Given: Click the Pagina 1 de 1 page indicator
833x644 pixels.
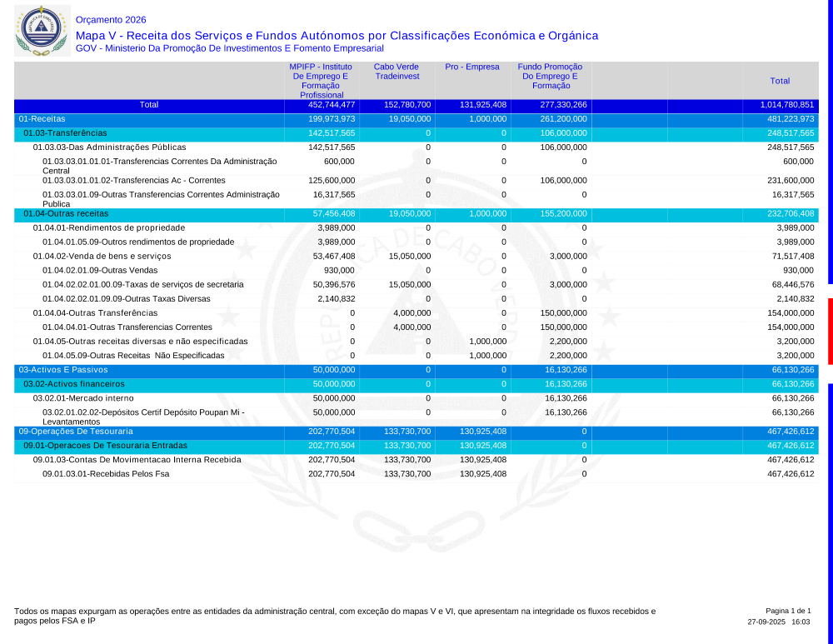Looking at the screenshot, I should tap(787, 611).
